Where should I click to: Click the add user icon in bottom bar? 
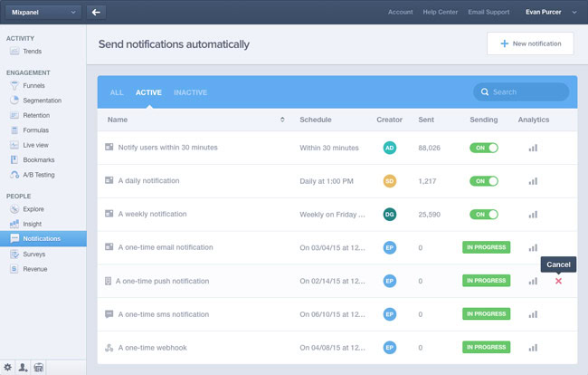(23, 367)
